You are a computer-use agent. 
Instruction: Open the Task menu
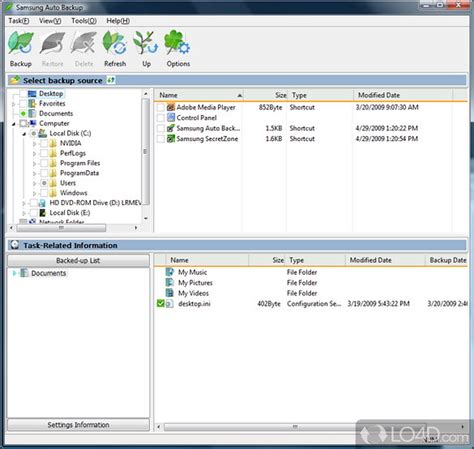click(19, 21)
